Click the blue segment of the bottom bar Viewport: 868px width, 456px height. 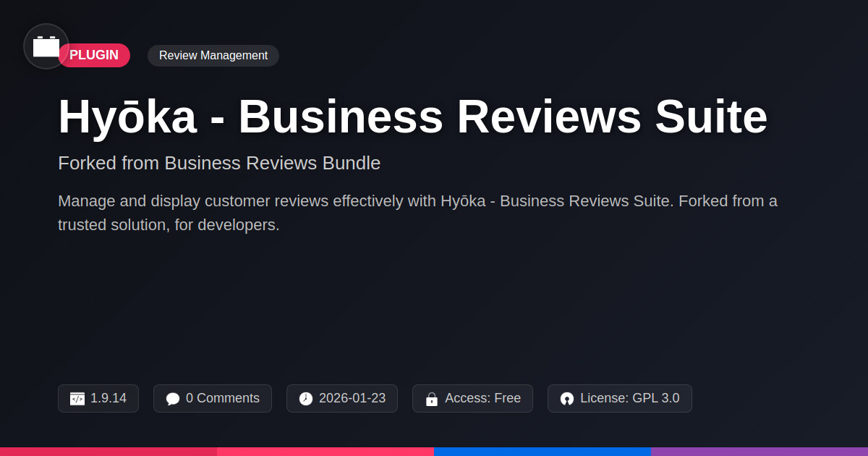(542, 451)
